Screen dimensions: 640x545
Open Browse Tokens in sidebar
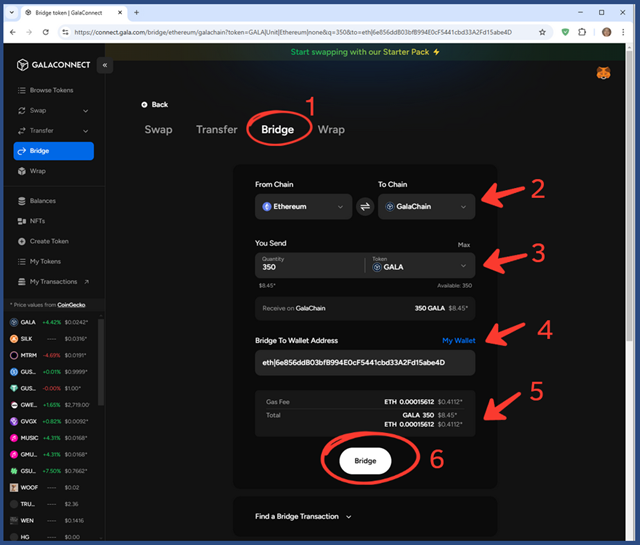(x=53, y=90)
